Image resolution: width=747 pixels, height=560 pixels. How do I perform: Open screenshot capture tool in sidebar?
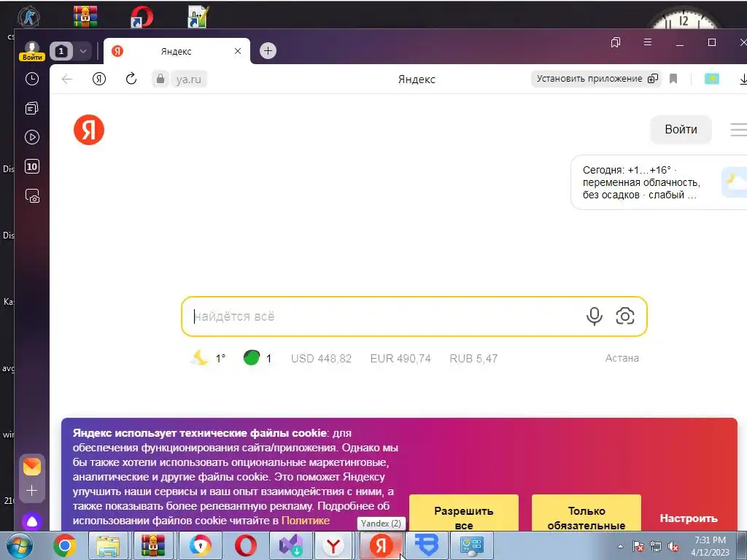coord(32,196)
